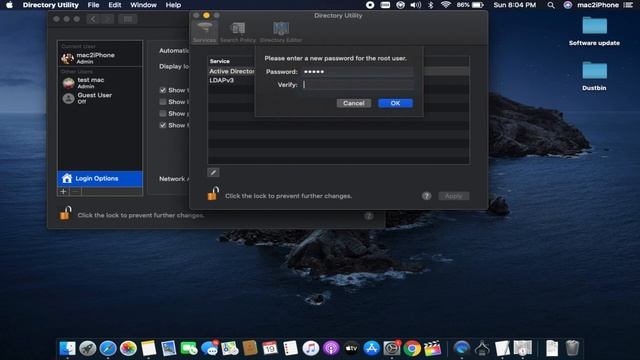The height and width of the screenshot is (360, 640).
Task: Click into the Password field
Action: pyautogui.click(x=357, y=72)
